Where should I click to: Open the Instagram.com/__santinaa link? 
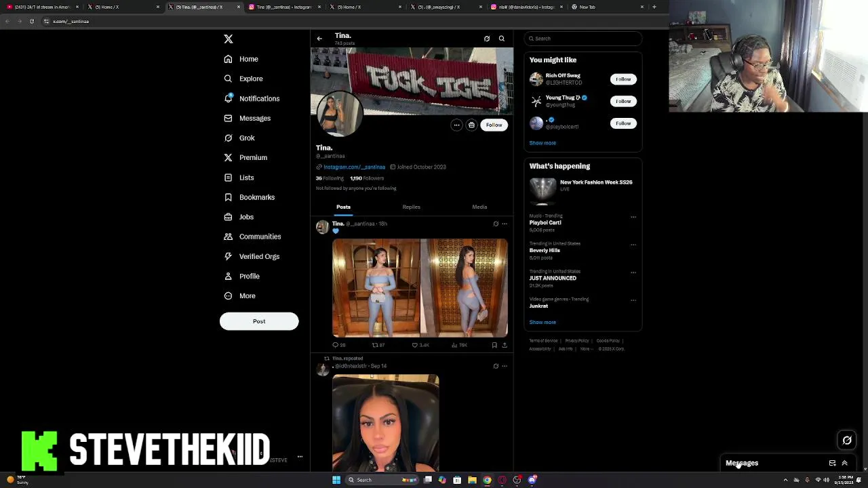point(354,167)
